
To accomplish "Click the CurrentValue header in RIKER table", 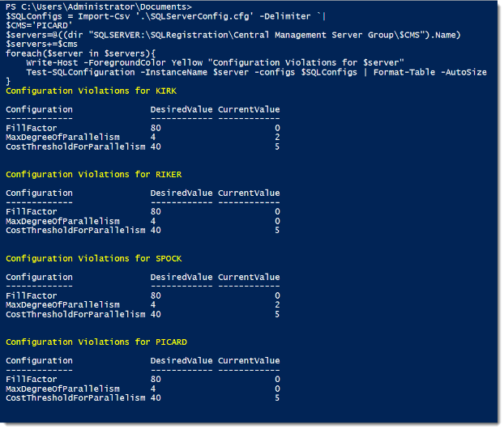I will 249,193.
